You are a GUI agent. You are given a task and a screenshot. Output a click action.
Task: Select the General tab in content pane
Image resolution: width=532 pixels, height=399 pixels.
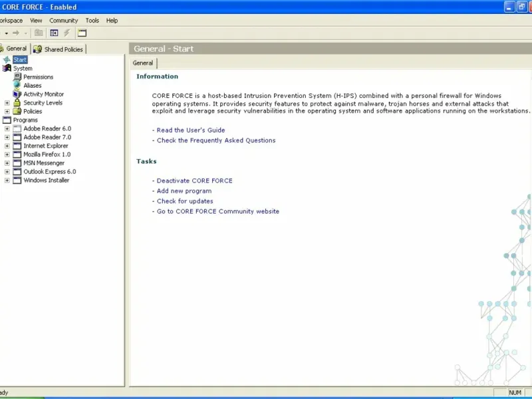coord(143,63)
